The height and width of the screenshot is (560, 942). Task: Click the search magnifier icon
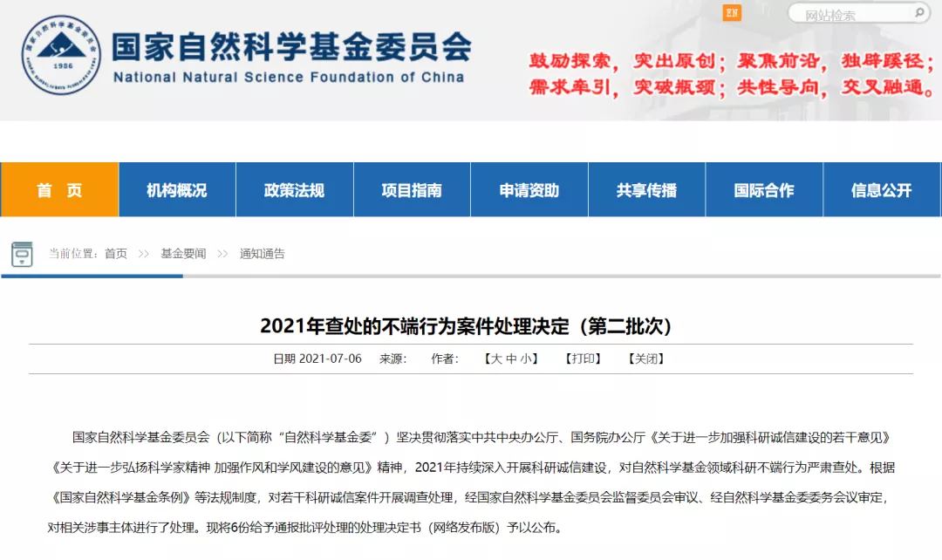[919, 13]
